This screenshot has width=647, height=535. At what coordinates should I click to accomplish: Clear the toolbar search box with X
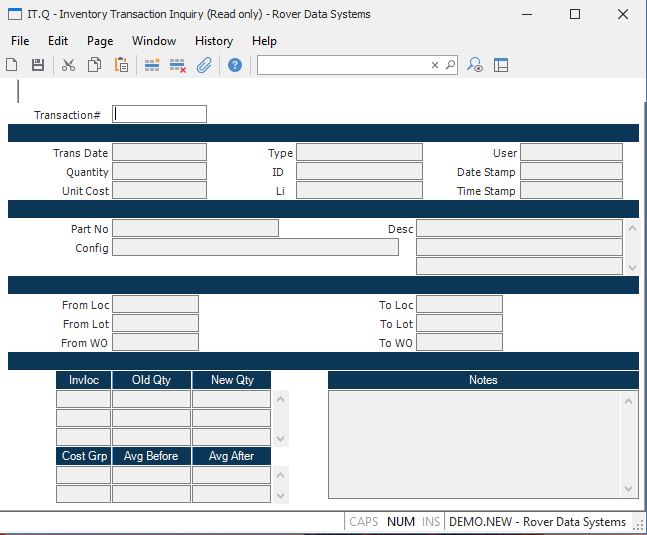coord(435,65)
